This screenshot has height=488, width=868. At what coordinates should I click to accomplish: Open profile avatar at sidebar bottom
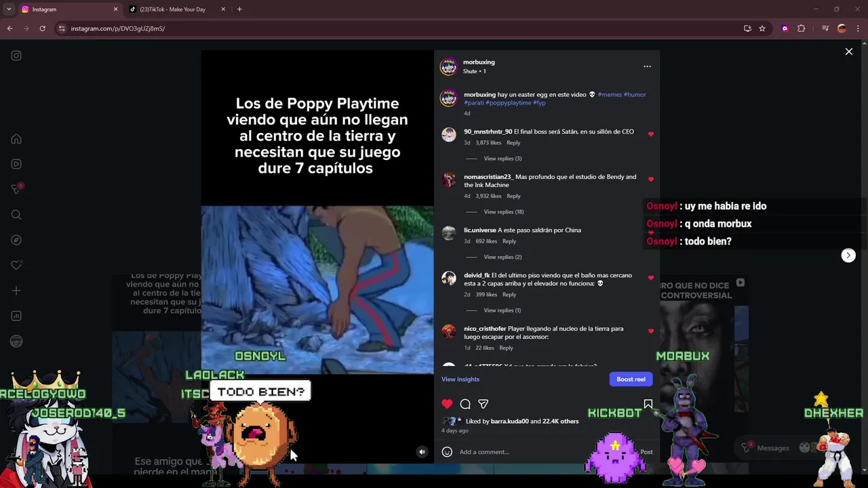tap(16, 342)
